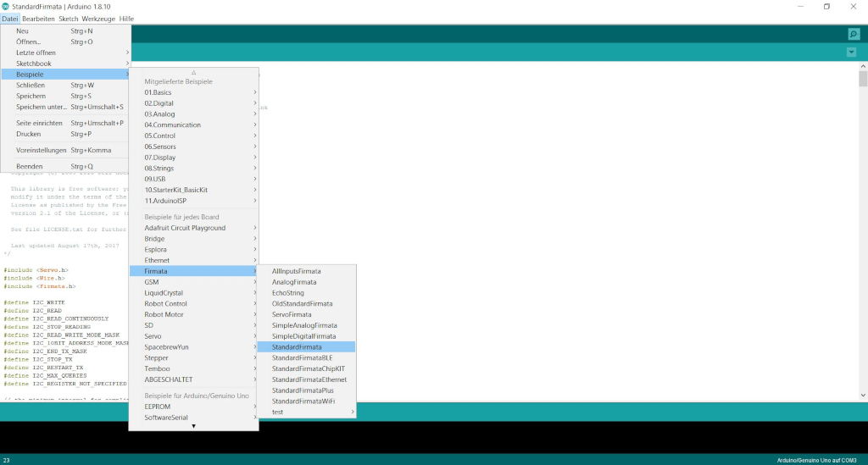Load the ServoFirmata example
Screen dimensions: 868x465
(306, 314)
